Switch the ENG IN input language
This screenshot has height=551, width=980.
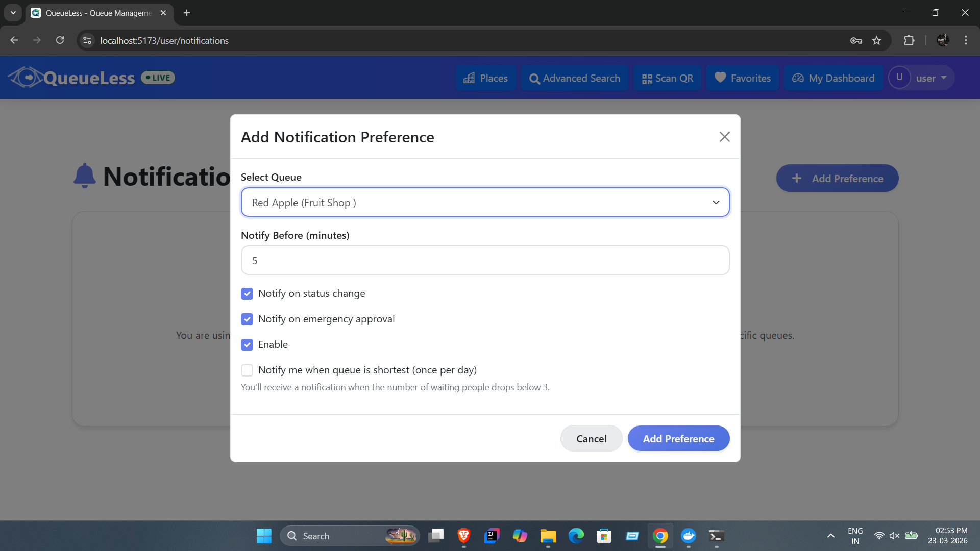(x=855, y=536)
